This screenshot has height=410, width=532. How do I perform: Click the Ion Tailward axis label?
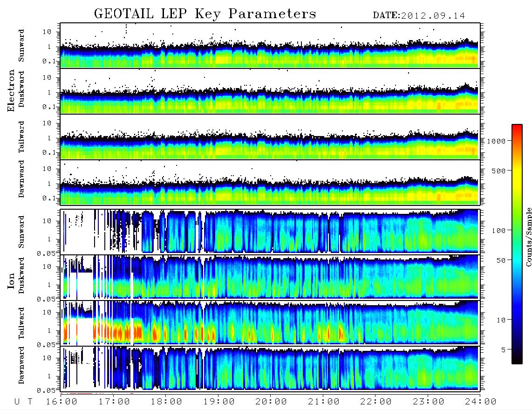(x=21, y=323)
